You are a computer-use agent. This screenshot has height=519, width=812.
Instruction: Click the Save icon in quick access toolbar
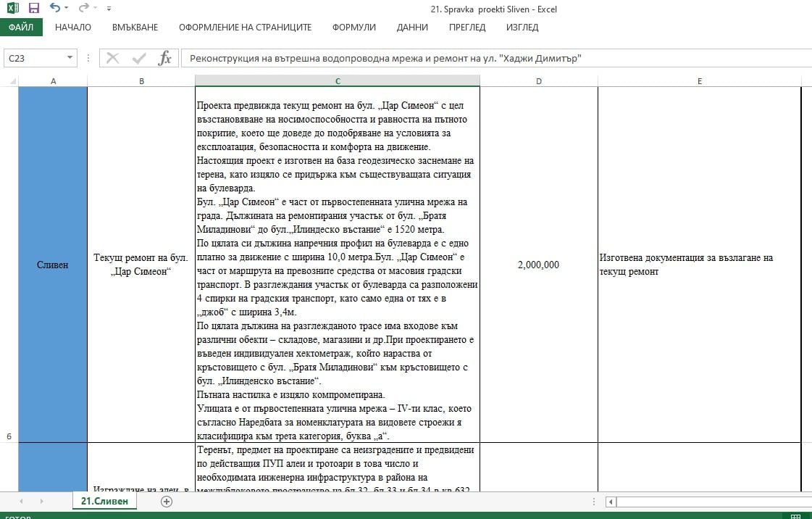pyautogui.click(x=33, y=9)
